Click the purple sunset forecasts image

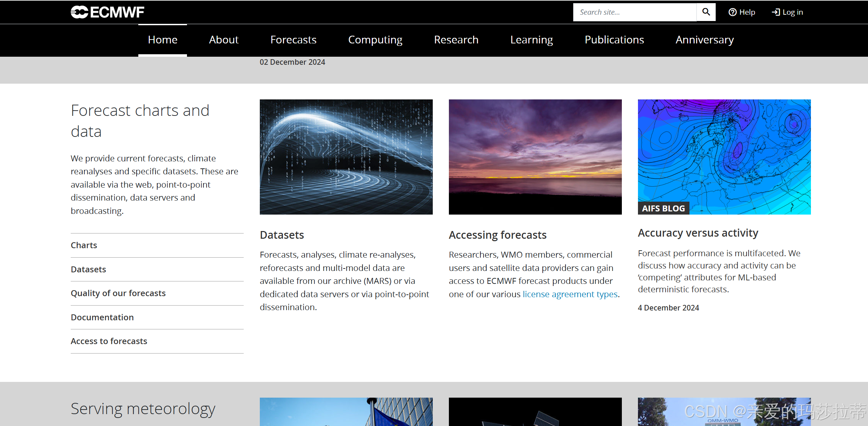pos(535,157)
